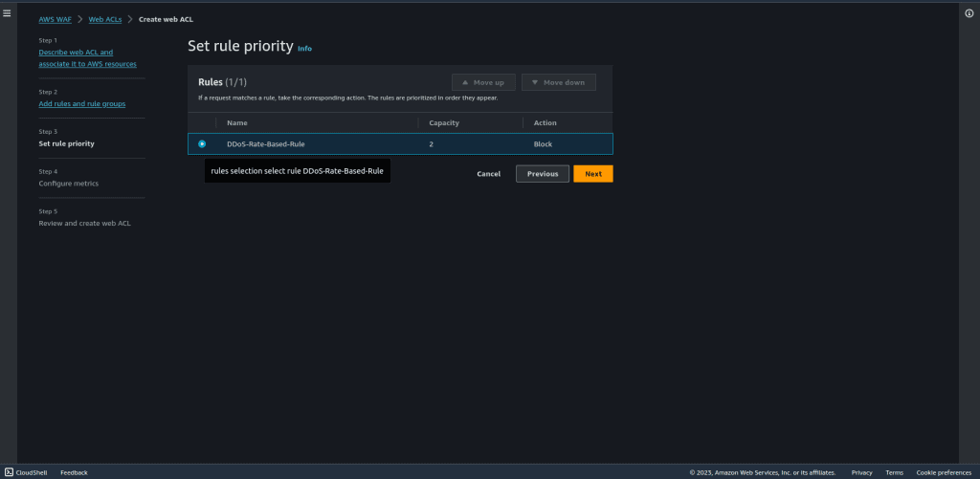Click the Create web ACL breadcrumb text
The image size is (980, 479).
(x=166, y=19)
